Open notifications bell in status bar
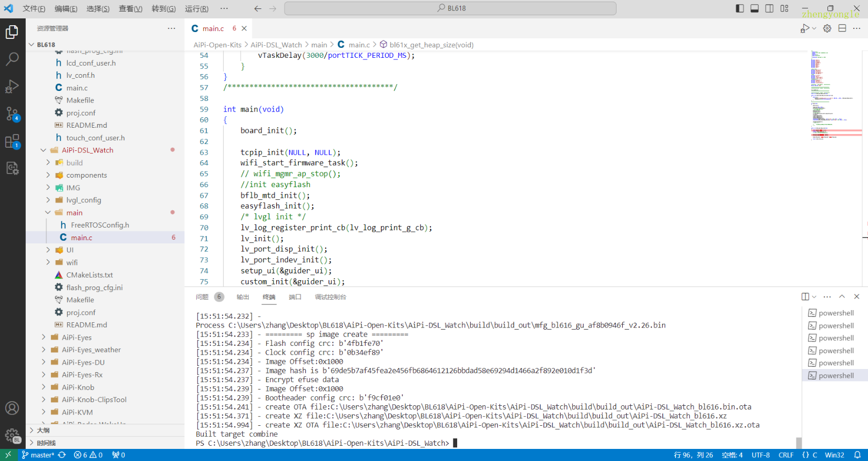This screenshot has width=868, height=461. coord(857,455)
